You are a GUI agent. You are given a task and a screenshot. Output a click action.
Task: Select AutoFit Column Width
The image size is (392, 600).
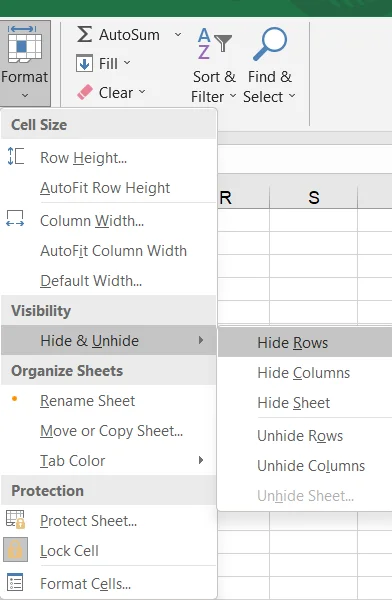[109, 251]
